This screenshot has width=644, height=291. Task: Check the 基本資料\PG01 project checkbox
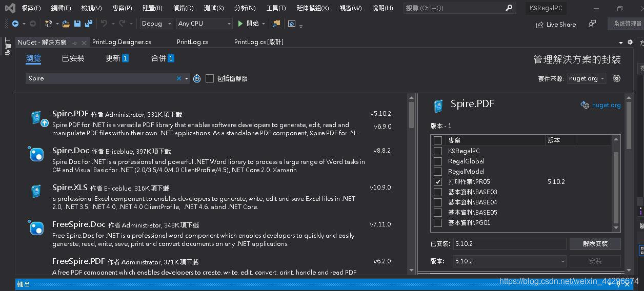[x=438, y=223]
